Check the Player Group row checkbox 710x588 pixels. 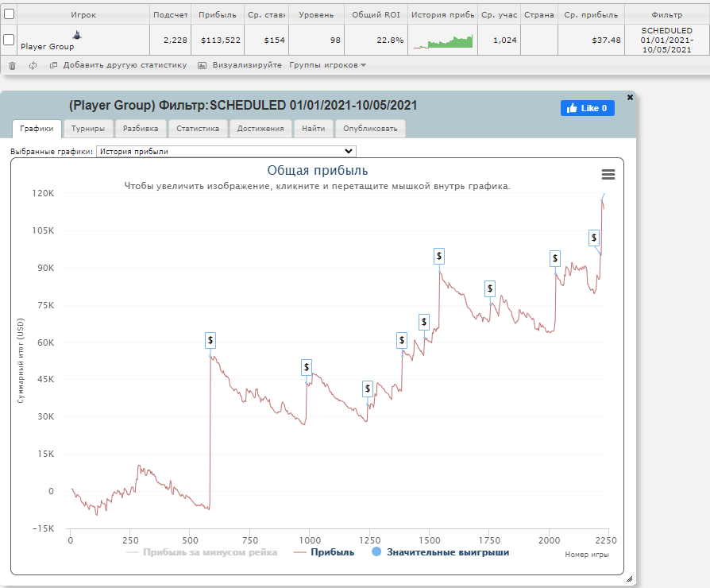pyautogui.click(x=9, y=40)
